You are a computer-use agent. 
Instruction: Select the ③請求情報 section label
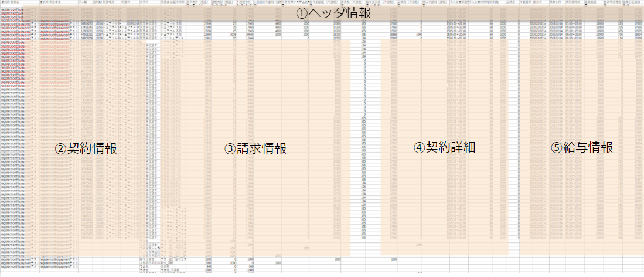click(255, 148)
